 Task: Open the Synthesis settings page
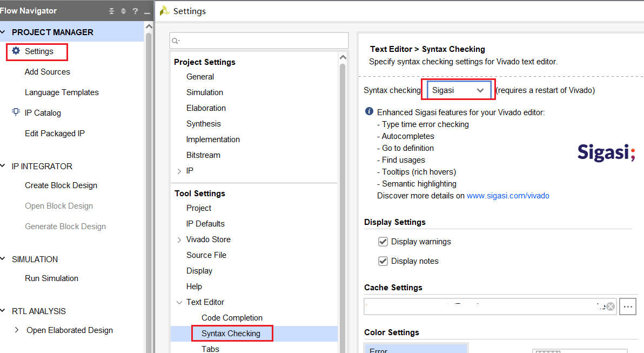(203, 124)
